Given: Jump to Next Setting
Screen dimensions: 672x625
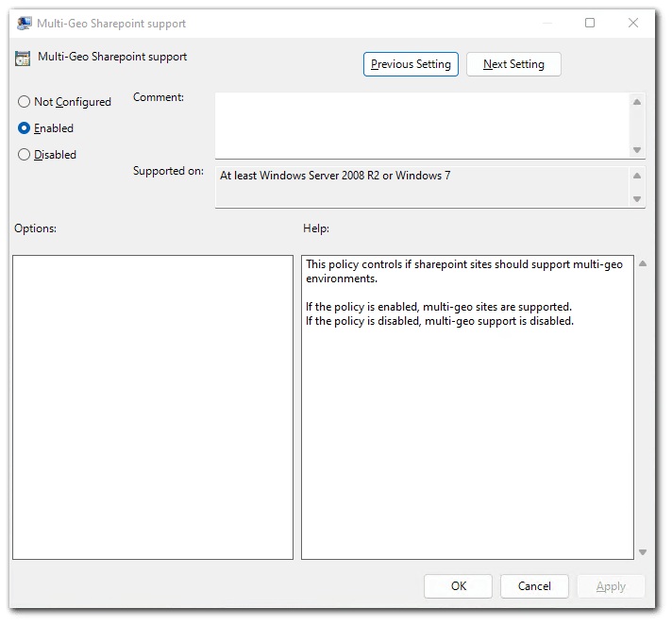Looking at the screenshot, I should 513,64.
